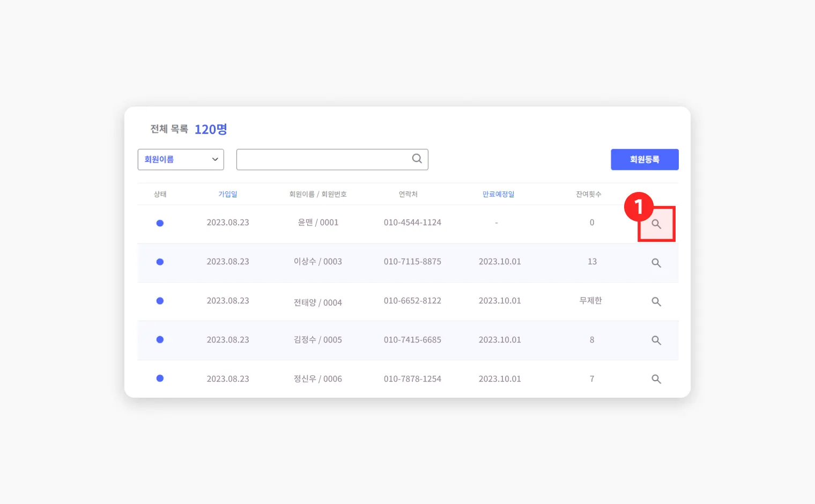The image size is (815, 504).
Task: Click remaining count 0 for 윤맨
Action: pyautogui.click(x=592, y=223)
